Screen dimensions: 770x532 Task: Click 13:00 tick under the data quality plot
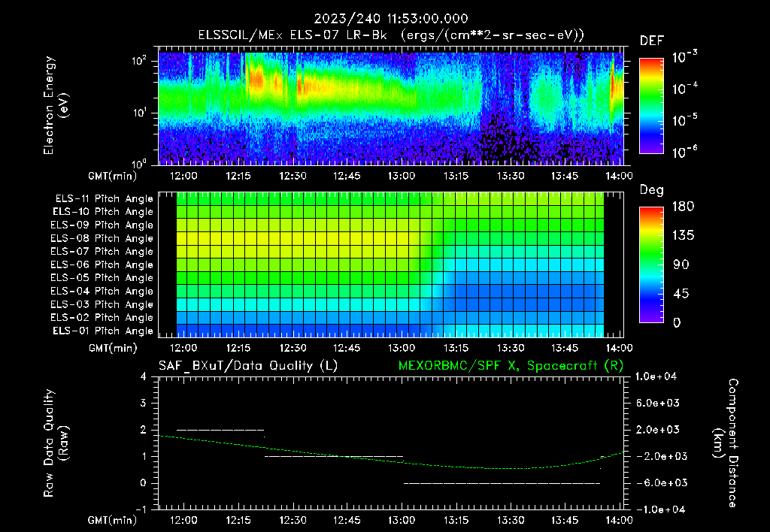pyautogui.click(x=402, y=520)
